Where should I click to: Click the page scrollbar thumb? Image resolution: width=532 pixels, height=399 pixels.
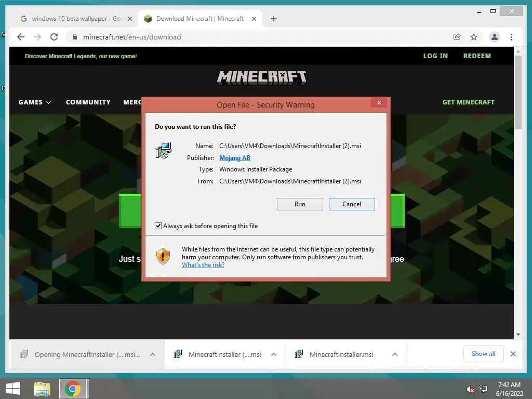coord(518,92)
